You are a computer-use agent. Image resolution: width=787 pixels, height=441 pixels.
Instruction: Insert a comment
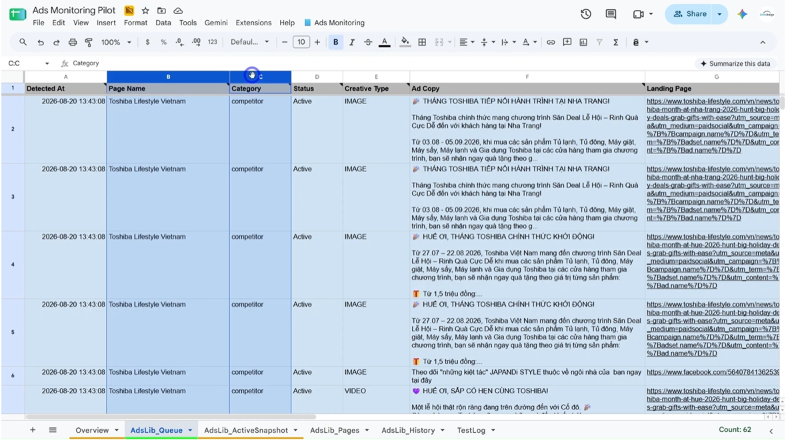click(567, 43)
